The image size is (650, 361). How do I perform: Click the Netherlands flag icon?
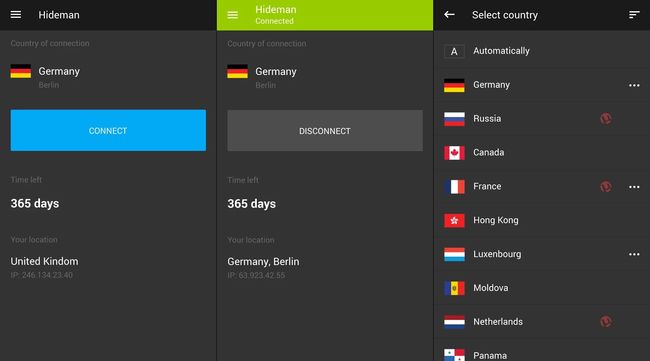454,322
